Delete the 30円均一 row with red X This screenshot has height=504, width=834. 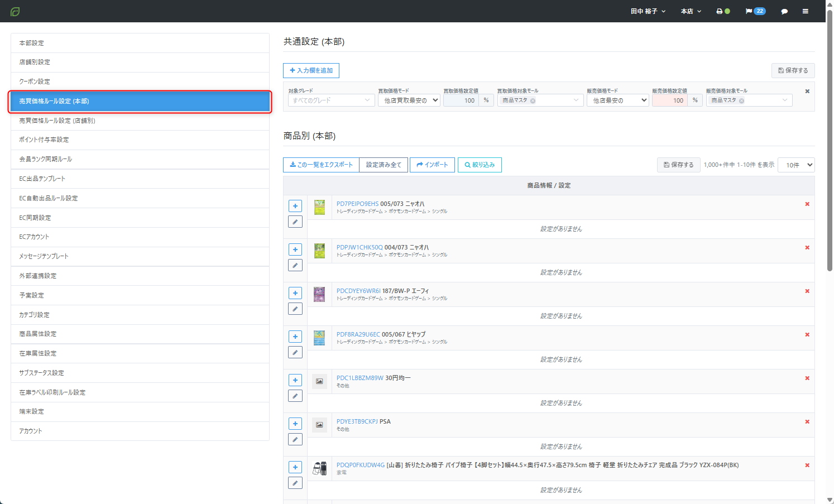pyautogui.click(x=807, y=378)
